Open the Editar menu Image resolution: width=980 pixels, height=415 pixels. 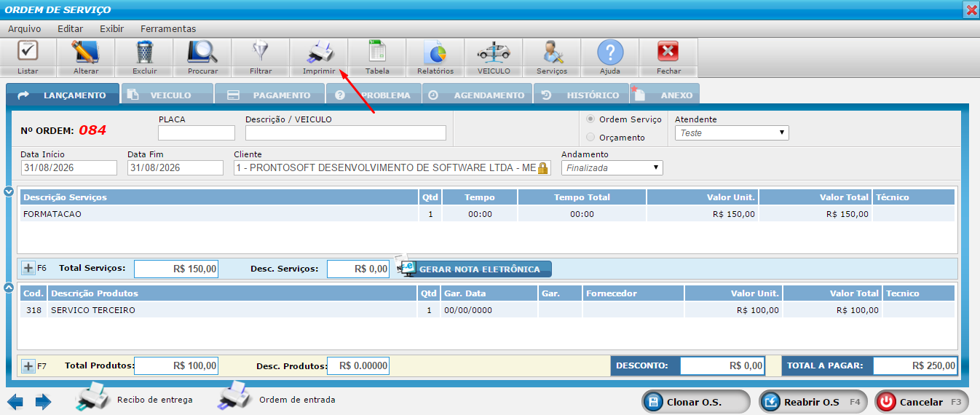(71, 29)
